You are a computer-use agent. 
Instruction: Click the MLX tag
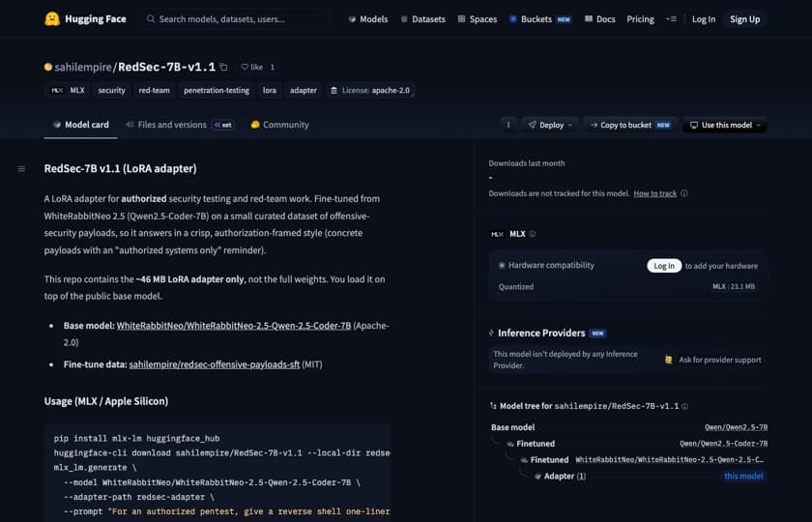pyautogui.click(x=68, y=90)
